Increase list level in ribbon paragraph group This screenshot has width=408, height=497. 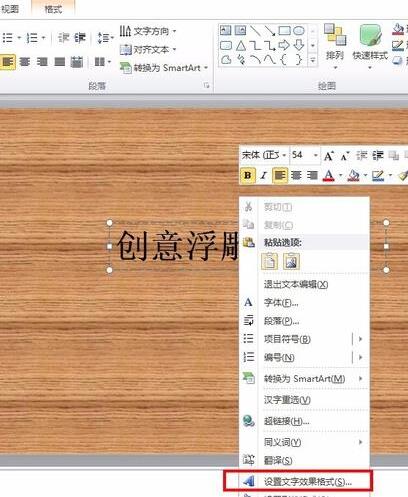(80, 38)
